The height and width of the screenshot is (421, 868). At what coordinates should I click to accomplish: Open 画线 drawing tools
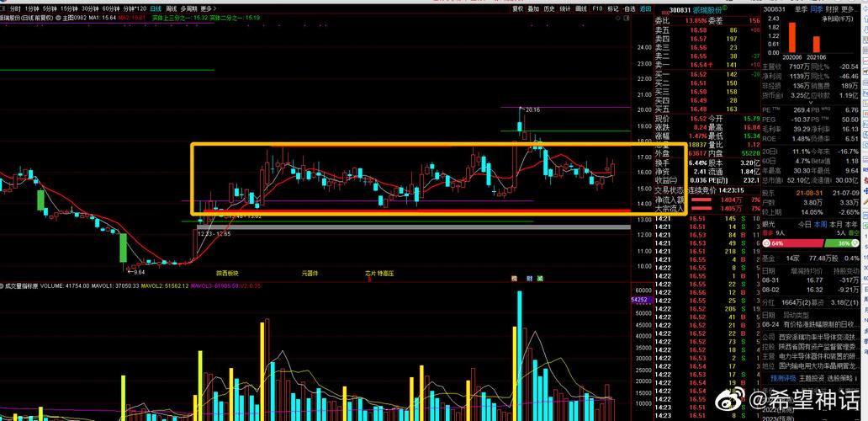tap(581, 9)
